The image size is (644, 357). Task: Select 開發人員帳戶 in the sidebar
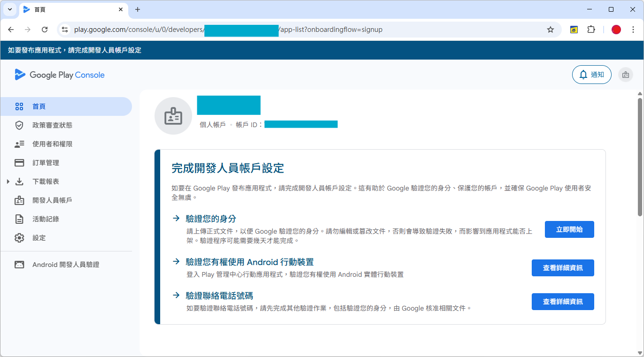pos(52,200)
